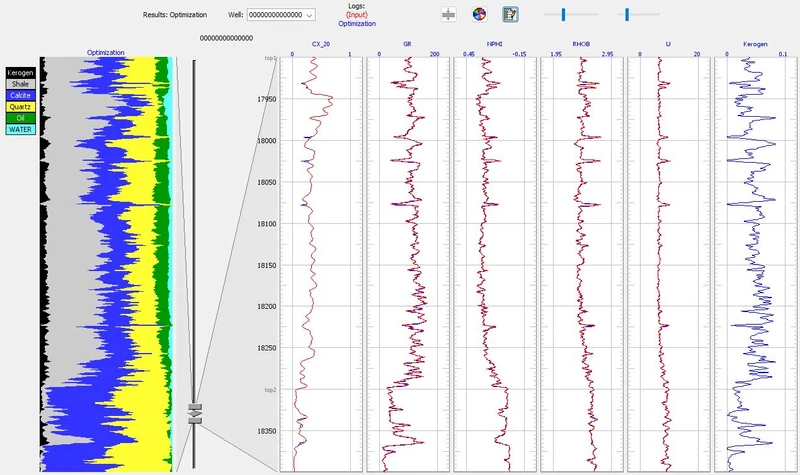Click well name 00000000000000 above tracks

pos(226,38)
